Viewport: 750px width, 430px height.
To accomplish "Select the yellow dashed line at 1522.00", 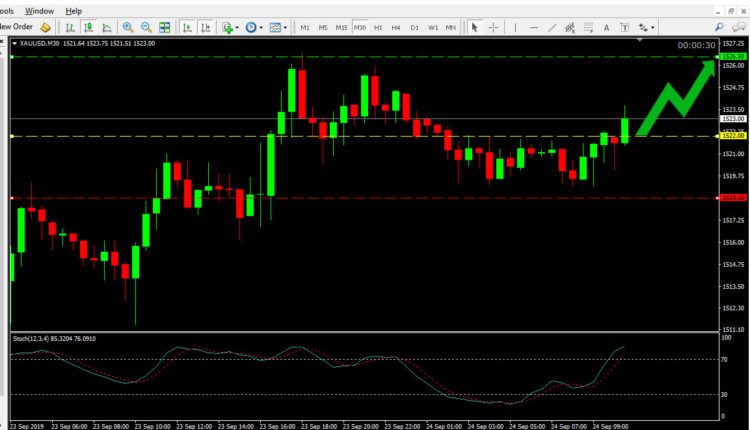I will click(364, 136).
